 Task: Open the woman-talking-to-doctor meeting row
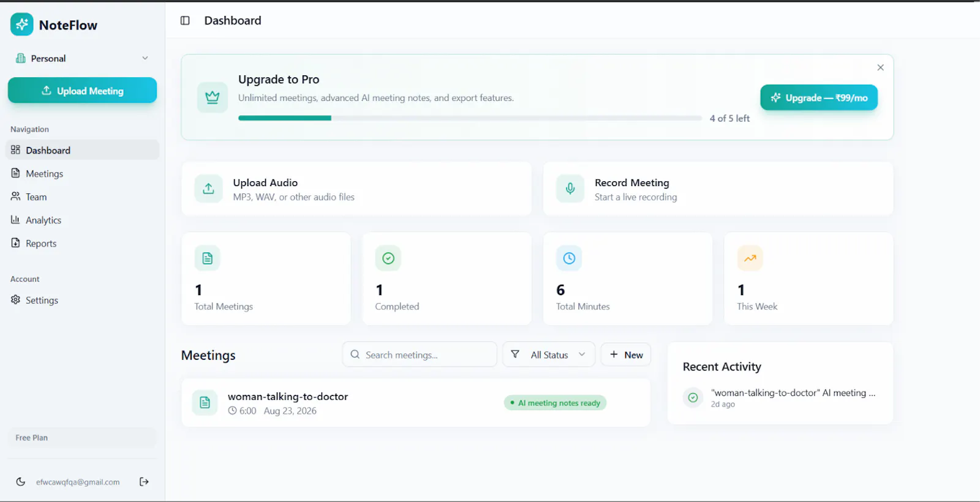[416, 403]
